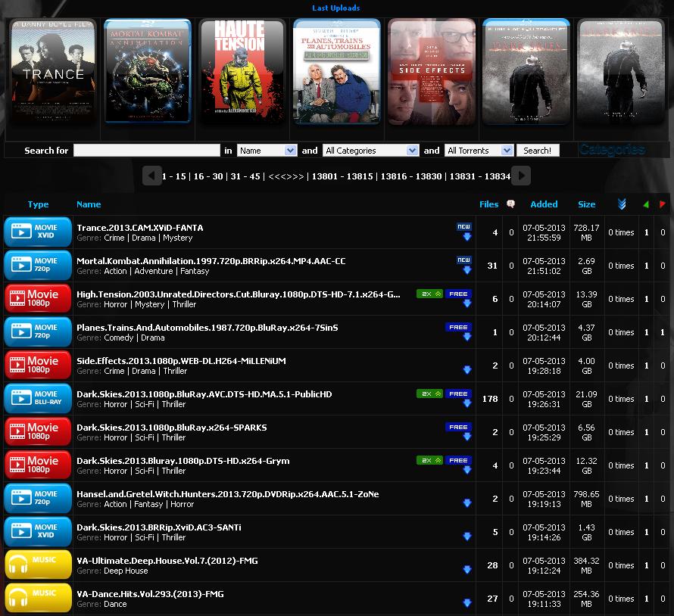Download Trance torrent via blue arrow icon

click(466, 237)
